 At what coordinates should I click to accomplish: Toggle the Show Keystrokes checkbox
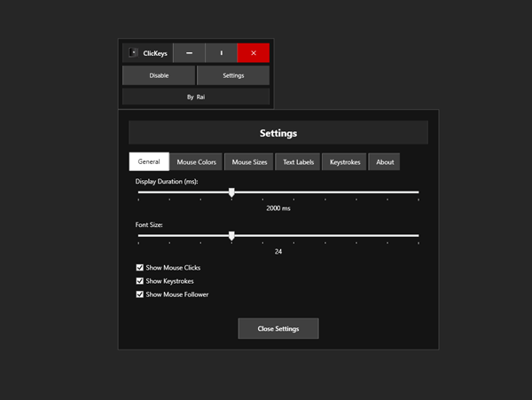[x=140, y=280]
